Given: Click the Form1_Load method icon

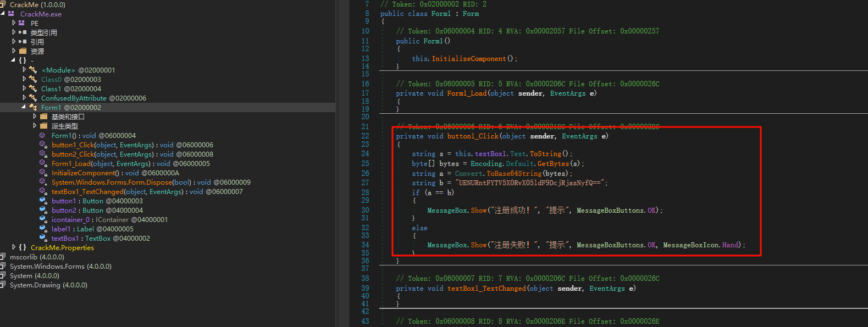Looking at the screenshot, I should tap(43, 163).
